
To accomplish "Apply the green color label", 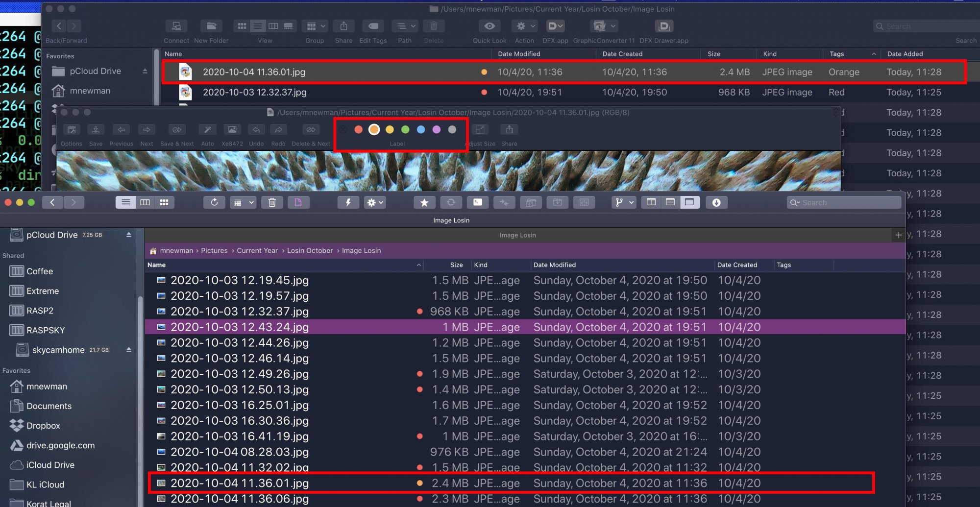I will tap(405, 129).
